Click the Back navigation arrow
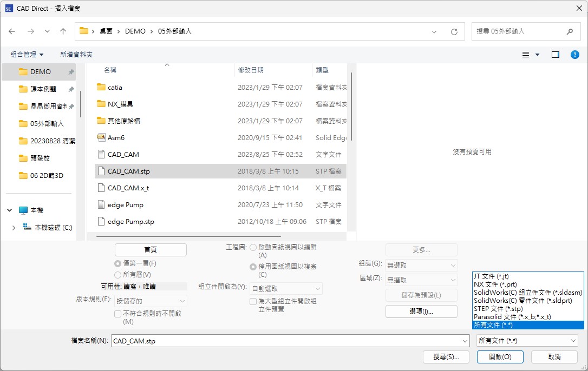This screenshot has width=588, height=371. [12, 31]
